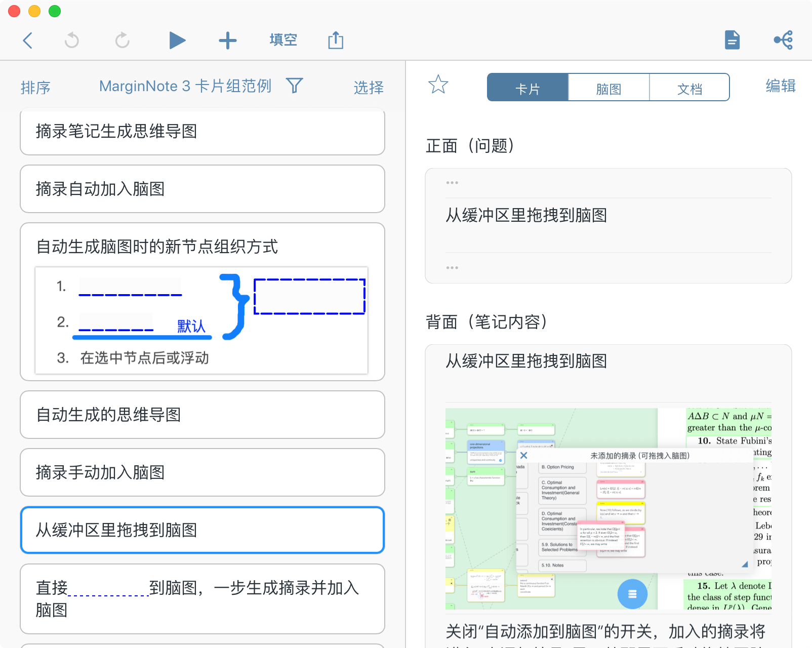The image size is (812, 648).
Task: Open the mindmap structure icon
Action: coord(783,40)
